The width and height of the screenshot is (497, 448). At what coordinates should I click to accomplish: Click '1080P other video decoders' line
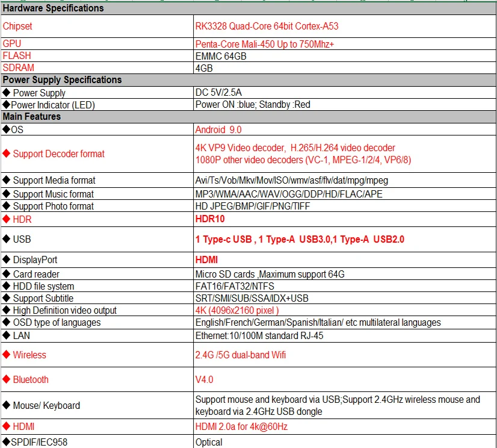(303, 160)
